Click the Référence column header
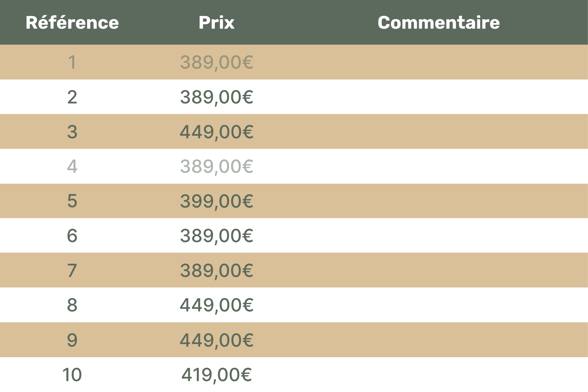The width and height of the screenshot is (588, 392). point(72,23)
